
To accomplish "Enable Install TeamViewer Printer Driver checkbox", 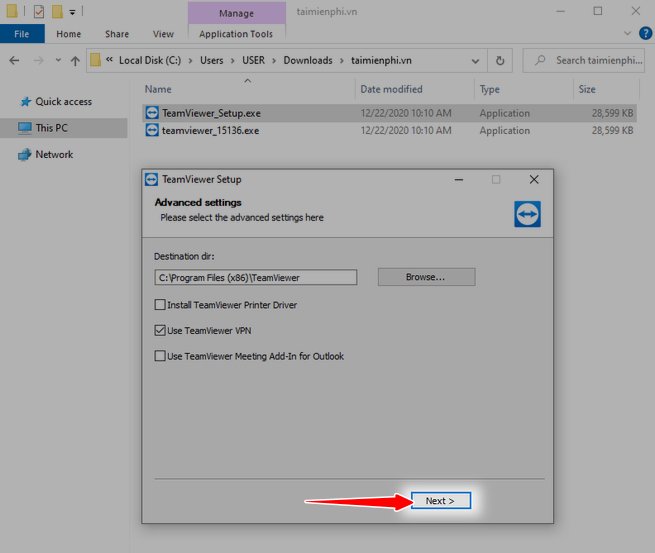I will [160, 304].
